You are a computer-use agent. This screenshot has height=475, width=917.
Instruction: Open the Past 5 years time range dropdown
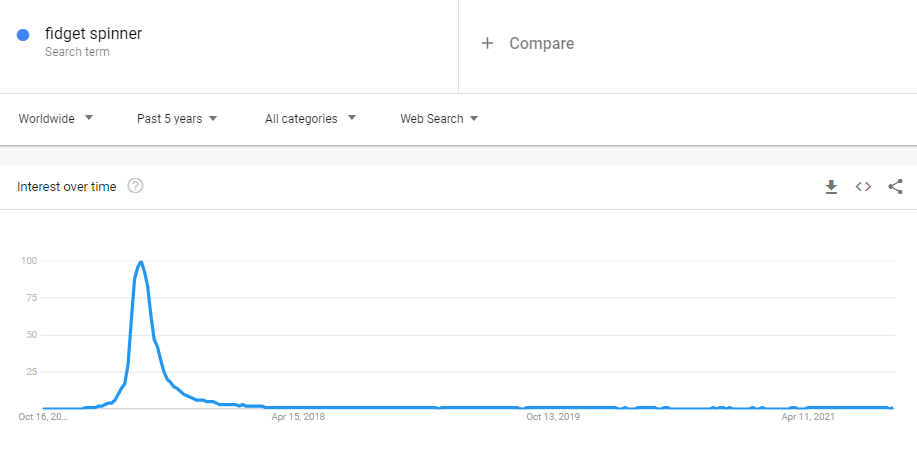pyautogui.click(x=177, y=119)
